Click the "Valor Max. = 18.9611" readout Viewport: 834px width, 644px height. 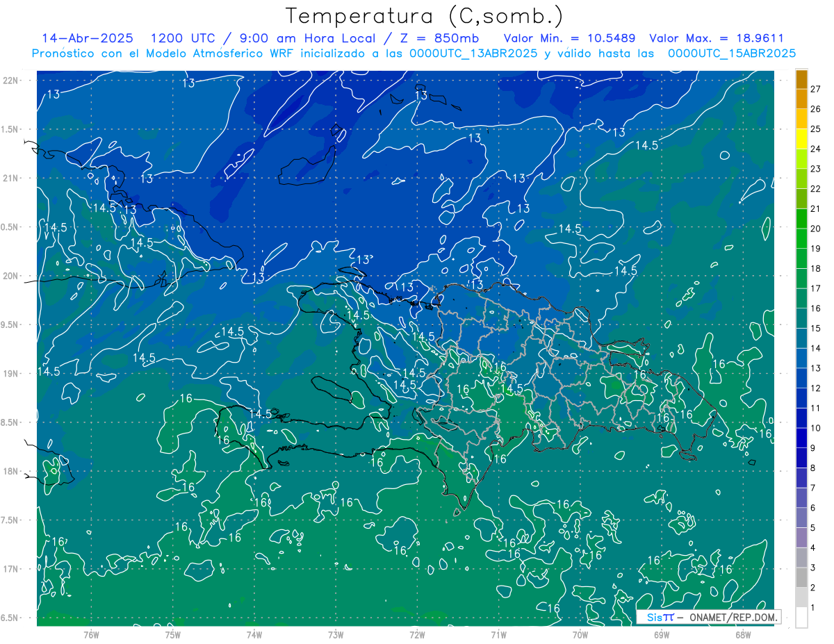pos(717,38)
